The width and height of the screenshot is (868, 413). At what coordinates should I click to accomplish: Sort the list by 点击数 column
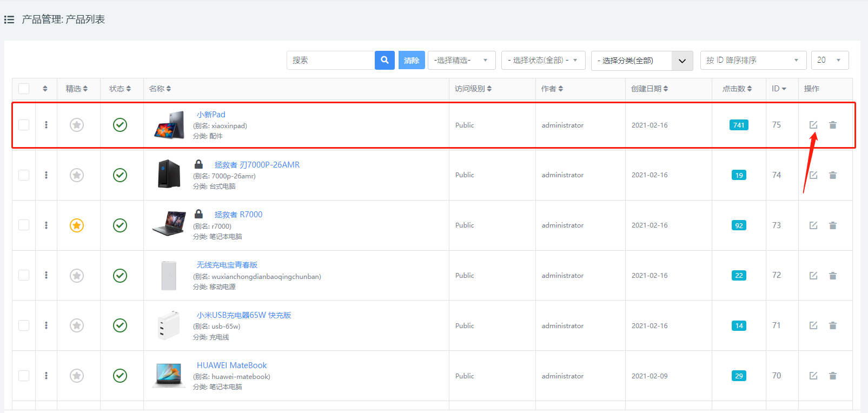pyautogui.click(x=737, y=89)
